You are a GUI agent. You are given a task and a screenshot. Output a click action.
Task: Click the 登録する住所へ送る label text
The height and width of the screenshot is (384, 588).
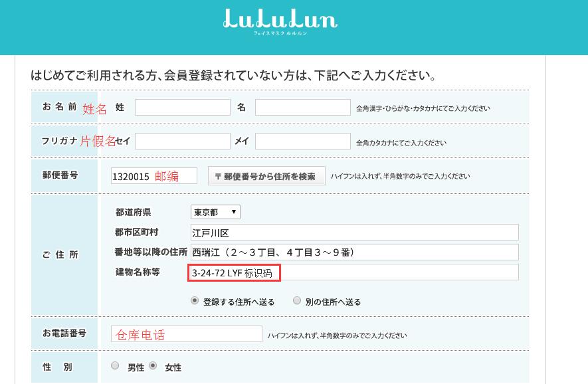pos(239,302)
